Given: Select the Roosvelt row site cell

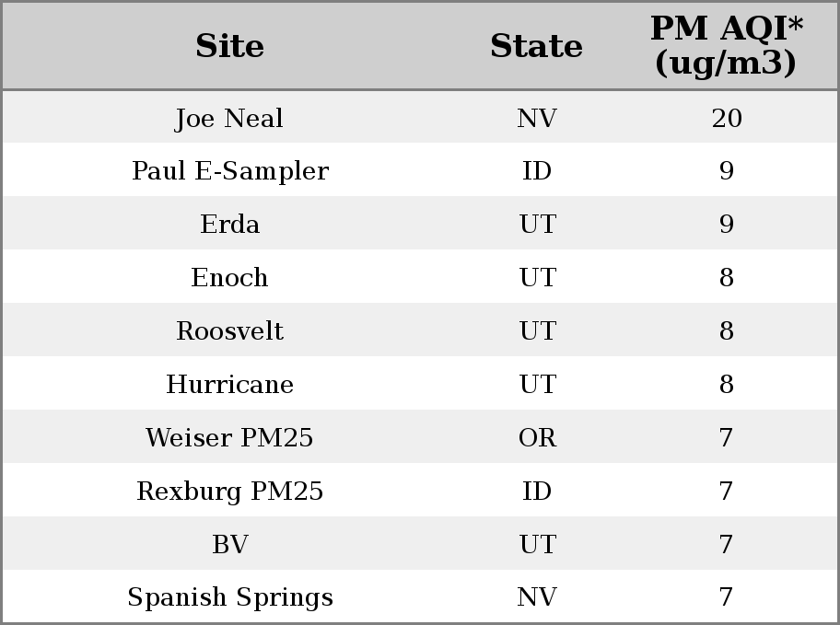Looking at the screenshot, I should point(230,331).
